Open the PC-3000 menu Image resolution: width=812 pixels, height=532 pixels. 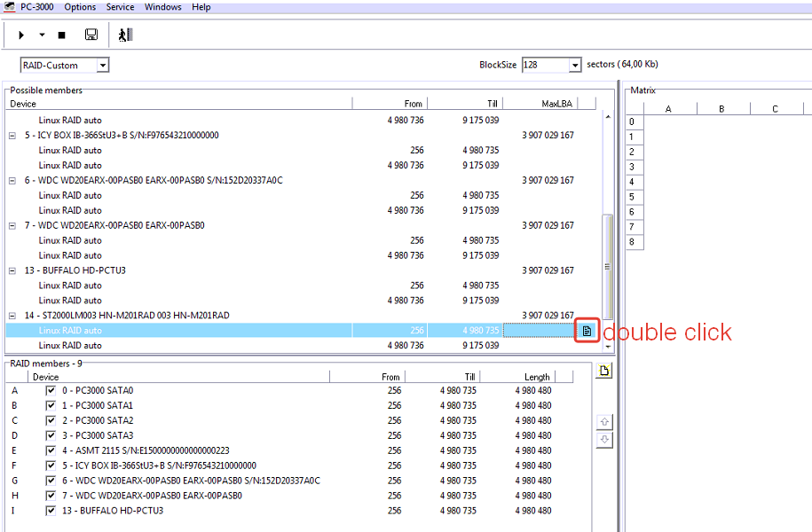pyautogui.click(x=36, y=7)
